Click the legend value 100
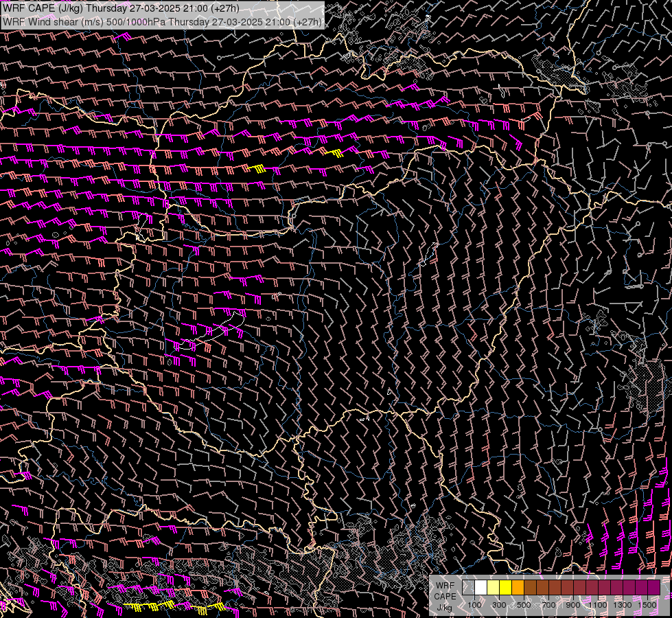The height and width of the screenshot is (618, 672). pos(474,605)
